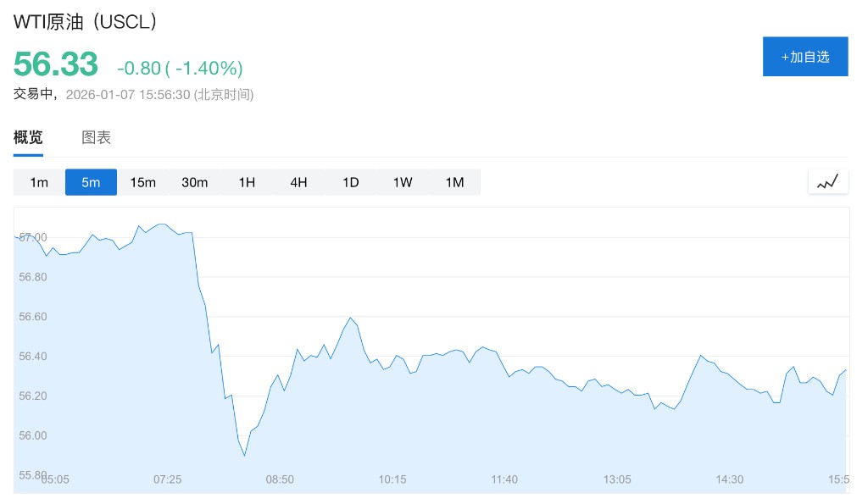Click the 56.33 current price

point(56,64)
